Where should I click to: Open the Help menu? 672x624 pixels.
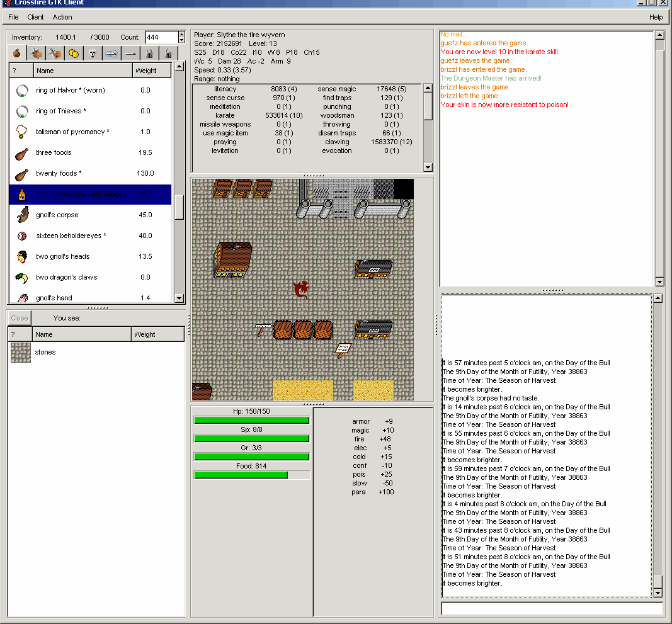(x=656, y=17)
